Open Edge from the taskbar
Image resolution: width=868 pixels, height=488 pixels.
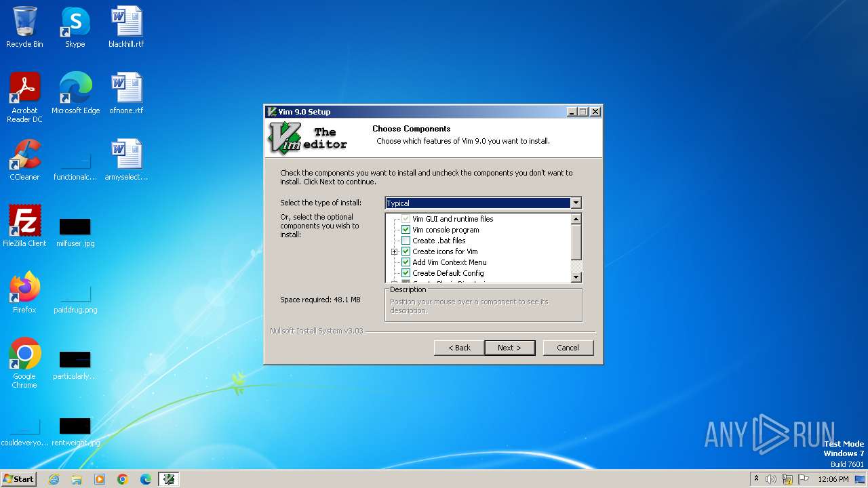point(146,479)
